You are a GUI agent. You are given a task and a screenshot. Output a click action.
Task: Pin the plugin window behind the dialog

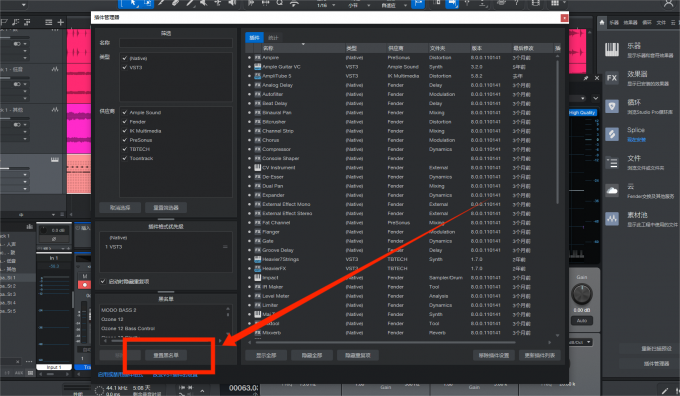pos(586,78)
